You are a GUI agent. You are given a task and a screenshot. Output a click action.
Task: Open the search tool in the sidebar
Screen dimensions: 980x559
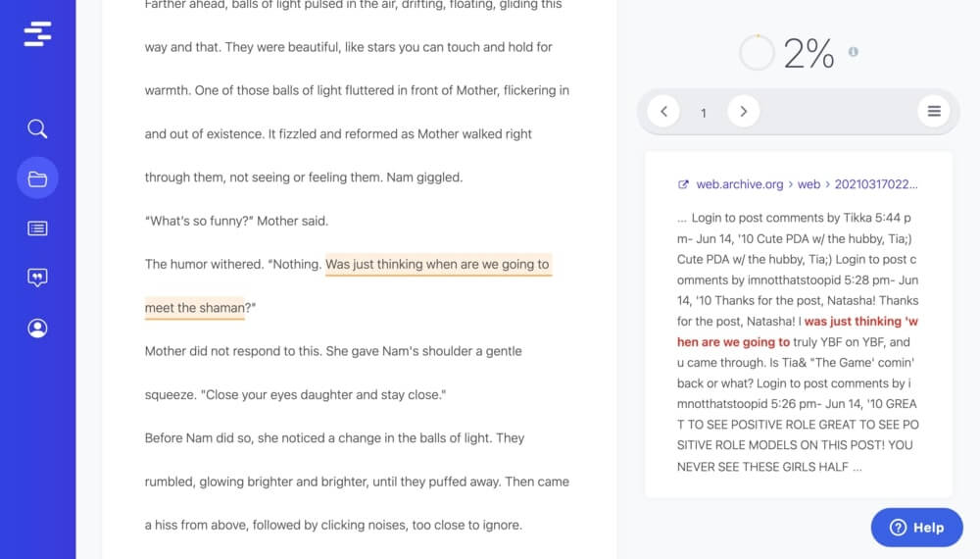point(37,128)
